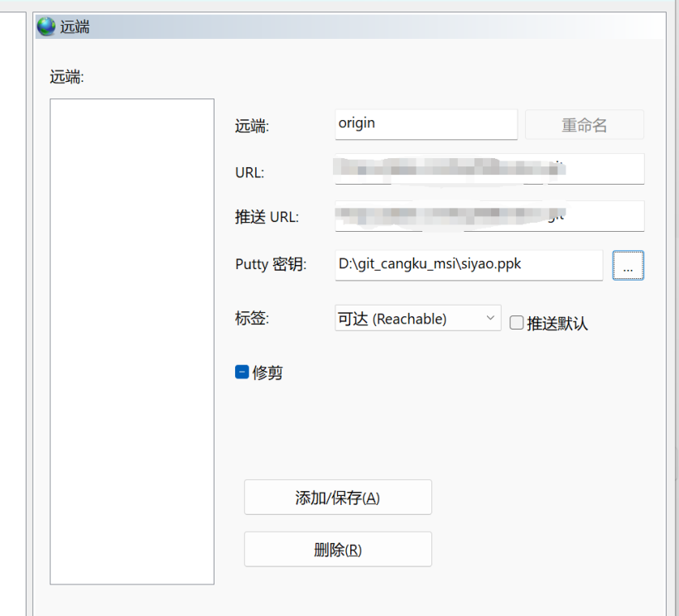Viewport: 679px width, 616px height.
Task: Click the URL label text
Action: tap(249, 172)
